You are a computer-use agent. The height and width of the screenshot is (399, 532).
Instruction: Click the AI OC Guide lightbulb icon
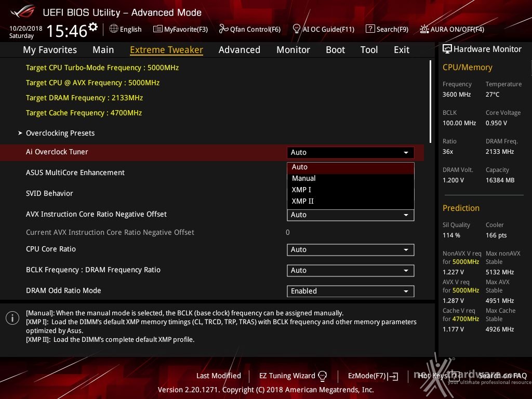point(296,29)
